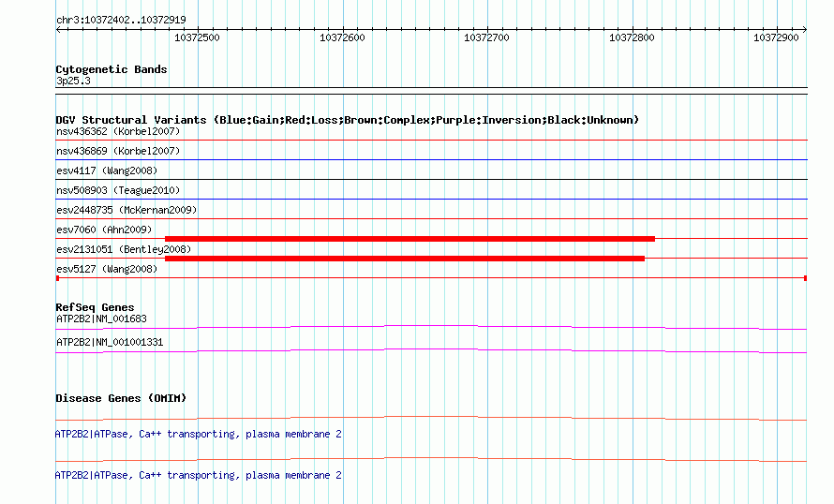This screenshot has width=834, height=504.
Task: Select the DGV Structural Variants track heading
Action: point(348,120)
